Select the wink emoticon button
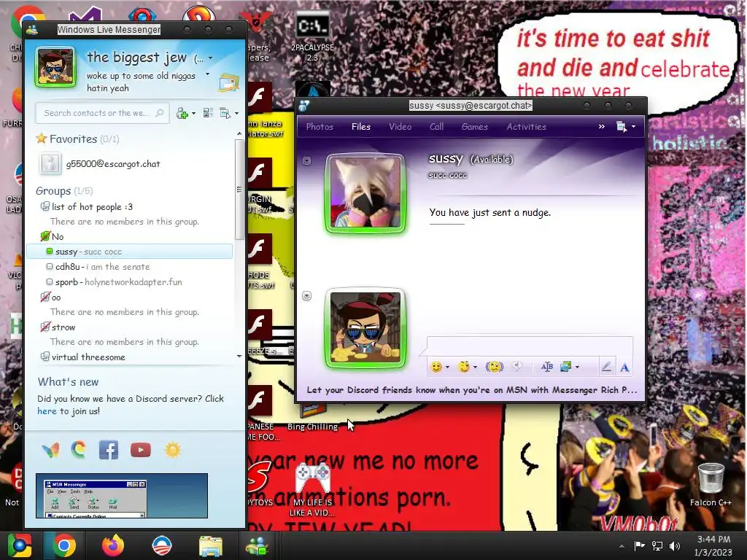747x560 pixels. point(463,367)
